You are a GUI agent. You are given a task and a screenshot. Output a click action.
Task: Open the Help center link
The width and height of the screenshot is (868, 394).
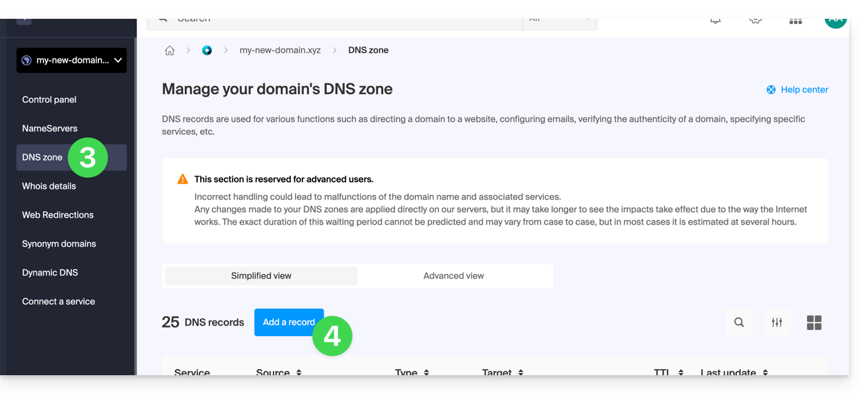point(804,90)
